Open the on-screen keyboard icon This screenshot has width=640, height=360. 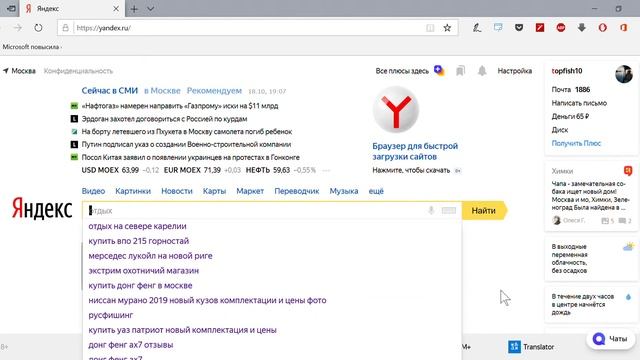pos(449,211)
